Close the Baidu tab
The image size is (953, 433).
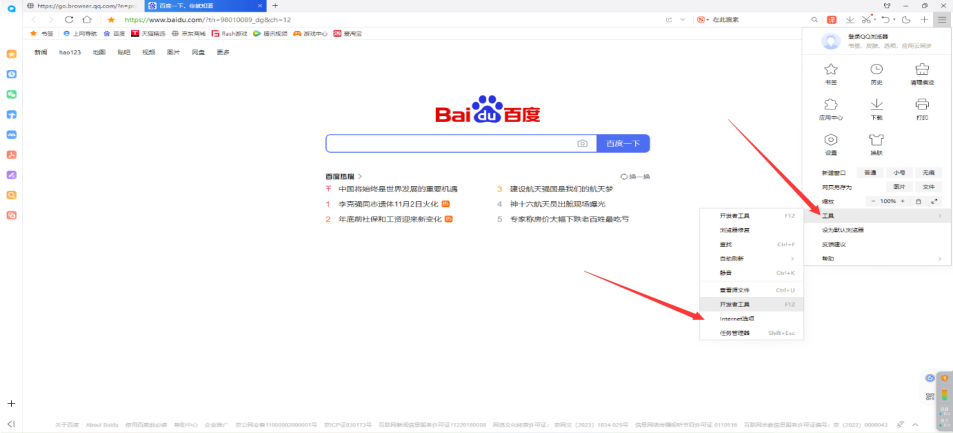pos(260,5)
